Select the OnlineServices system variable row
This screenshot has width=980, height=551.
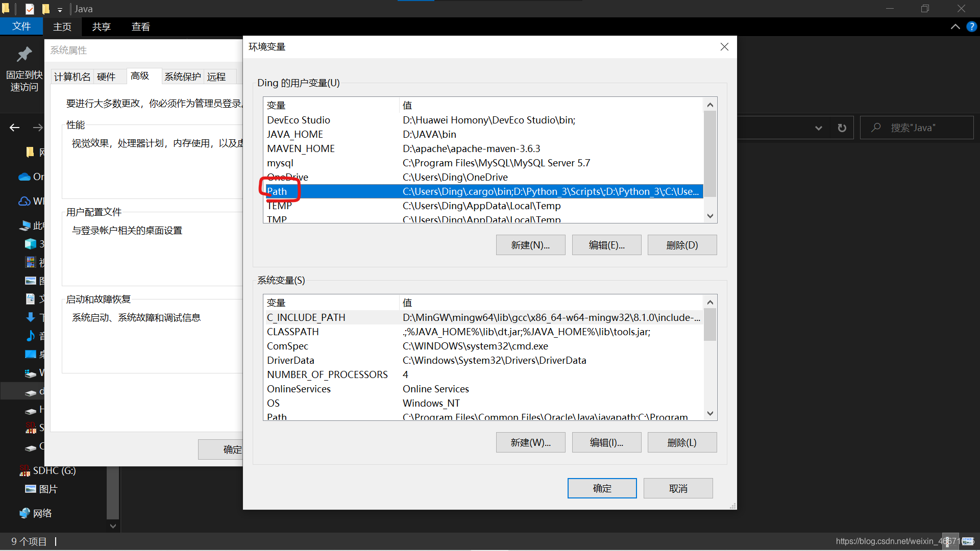coord(483,389)
